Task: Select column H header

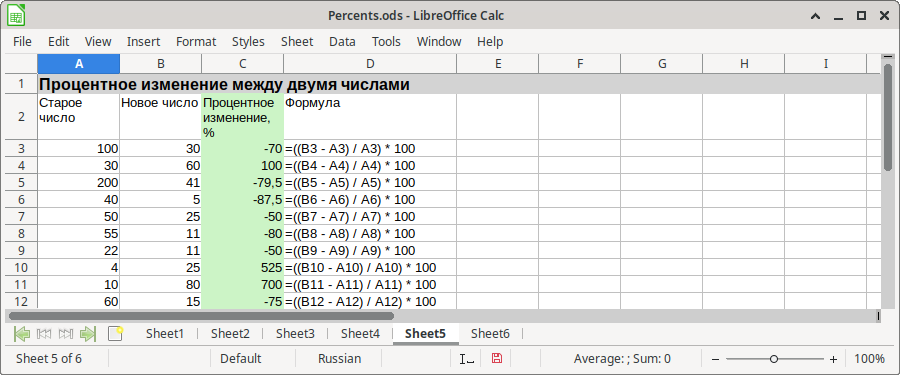Action: point(744,64)
